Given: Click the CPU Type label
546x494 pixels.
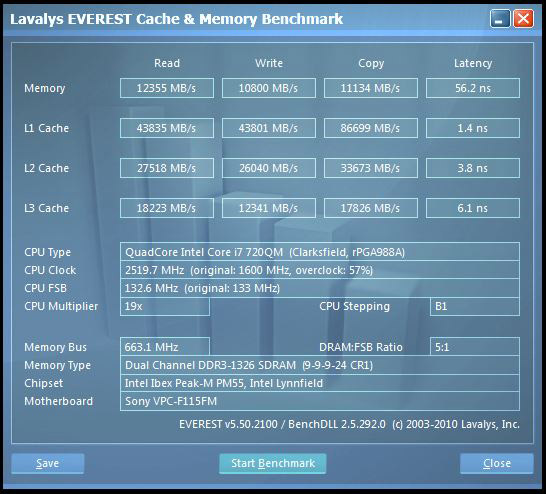Looking at the screenshot, I should click(47, 252).
